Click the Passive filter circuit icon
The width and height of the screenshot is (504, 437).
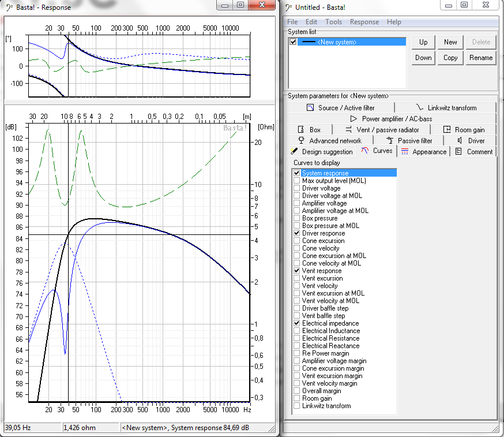390,140
